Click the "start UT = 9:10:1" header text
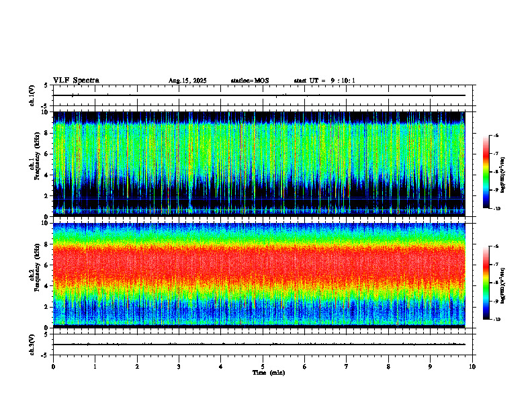The height and width of the screenshot is (411, 532). (x=324, y=81)
